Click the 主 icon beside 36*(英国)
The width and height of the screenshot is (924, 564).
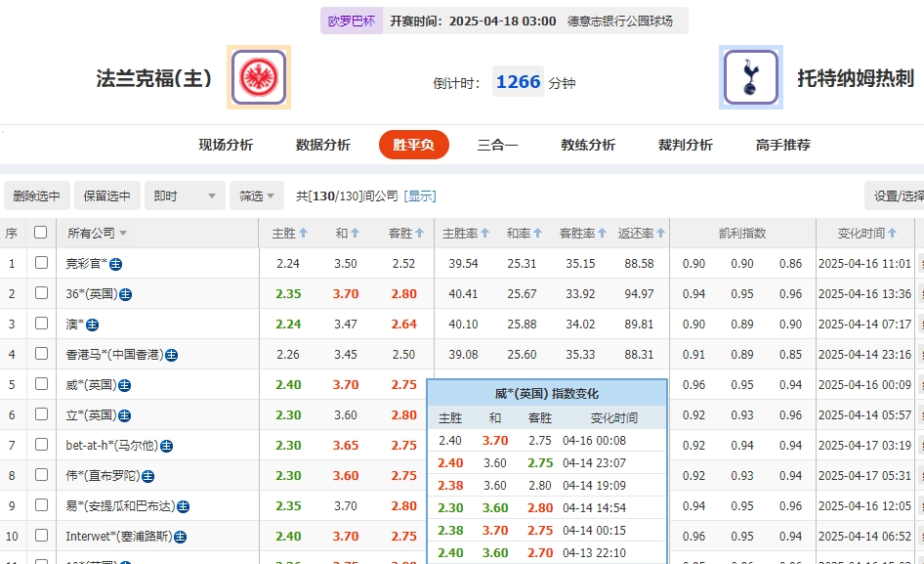(x=126, y=293)
